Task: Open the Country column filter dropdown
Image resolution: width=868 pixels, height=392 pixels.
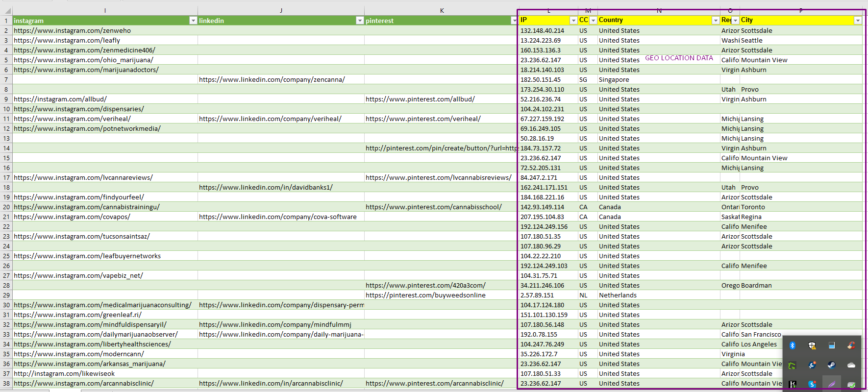Action: [x=716, y=21]
